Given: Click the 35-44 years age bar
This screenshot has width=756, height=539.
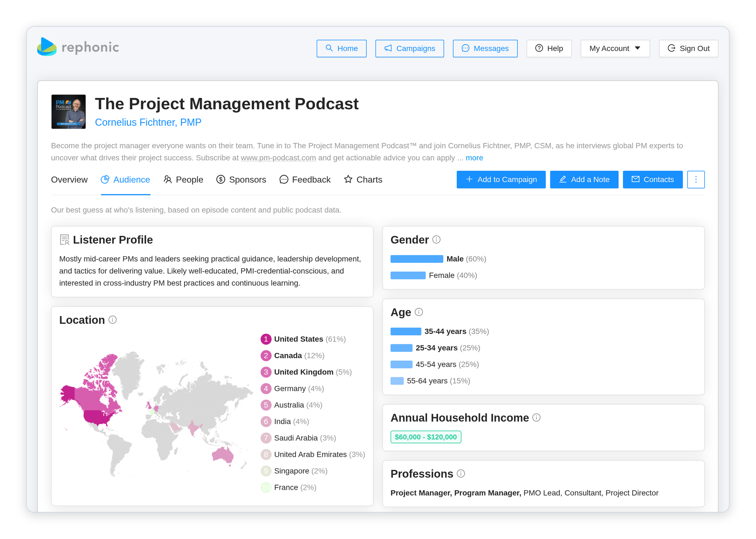Looking at the screenshot, I should [x=406, y=331].
